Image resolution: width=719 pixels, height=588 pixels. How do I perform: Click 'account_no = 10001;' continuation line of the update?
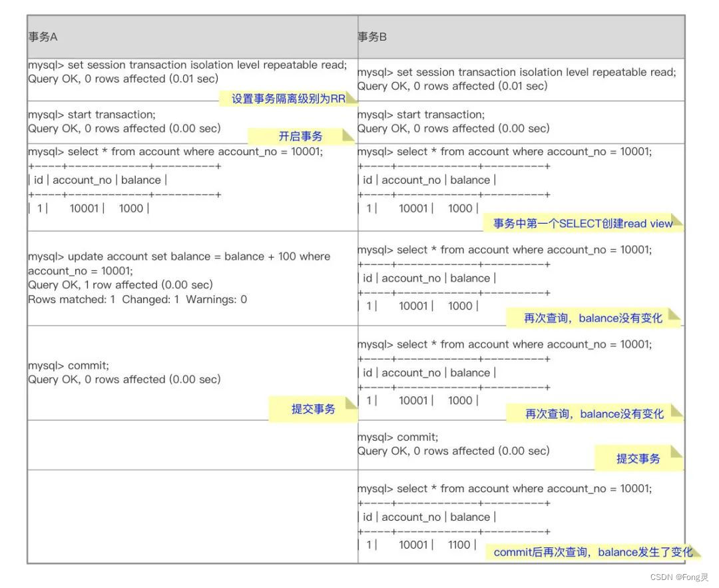pos(81,271)
